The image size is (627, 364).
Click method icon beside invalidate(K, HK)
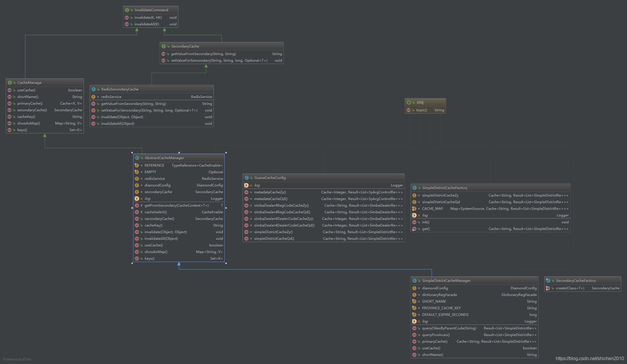[126, 18]
